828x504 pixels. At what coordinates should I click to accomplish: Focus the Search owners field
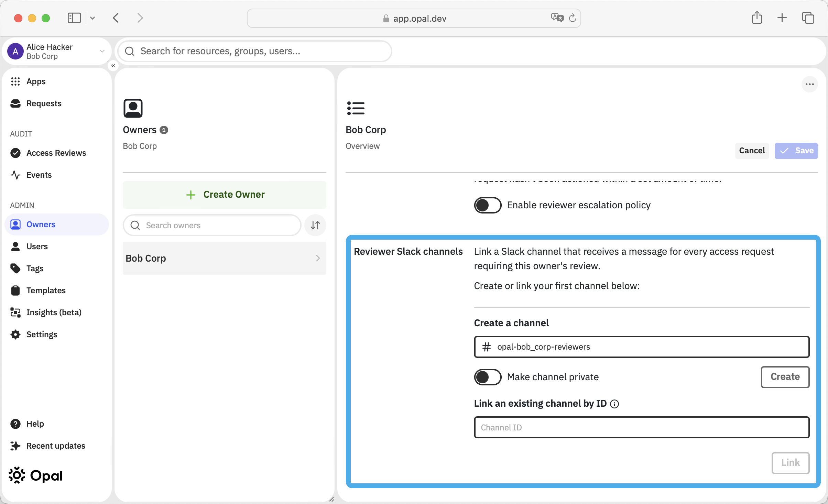pyautogui.click(x=212, y=225)
